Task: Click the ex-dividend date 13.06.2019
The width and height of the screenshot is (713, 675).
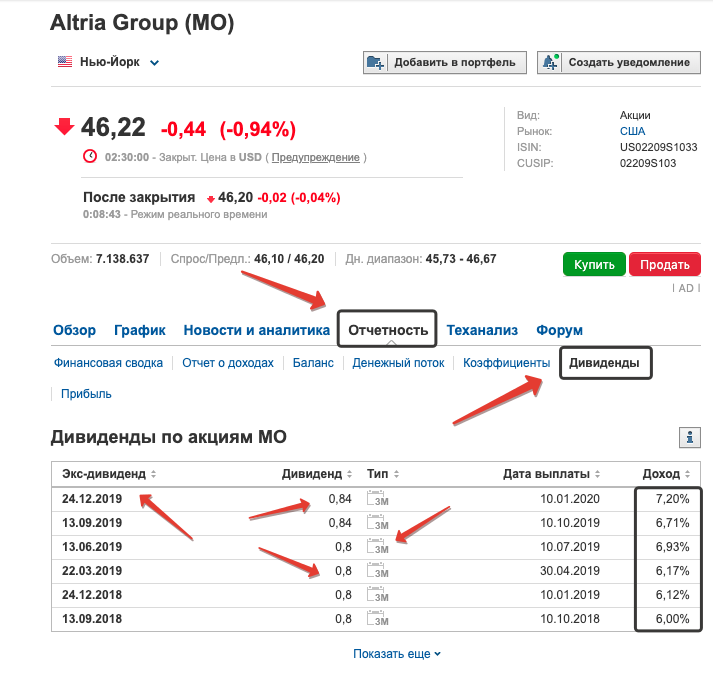Action: click(92, 547)
